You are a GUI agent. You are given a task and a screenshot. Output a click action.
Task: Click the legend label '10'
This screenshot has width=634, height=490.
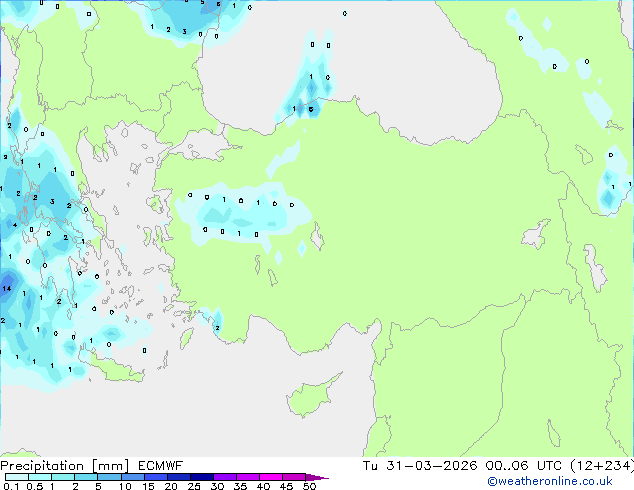(x=125, y=486)
